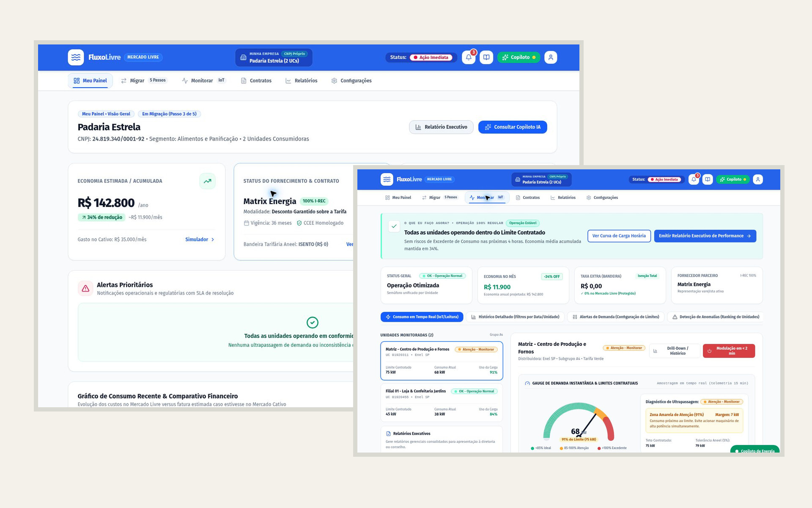Click the economy trend arrow icon
812x508 pixels.
tap(207, 181)
